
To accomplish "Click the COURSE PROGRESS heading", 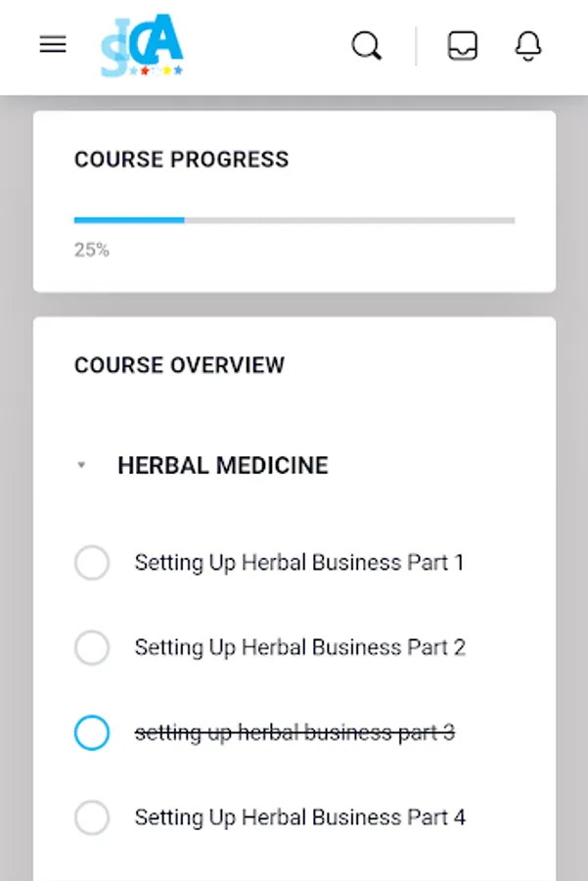I will tap(181, 160).
